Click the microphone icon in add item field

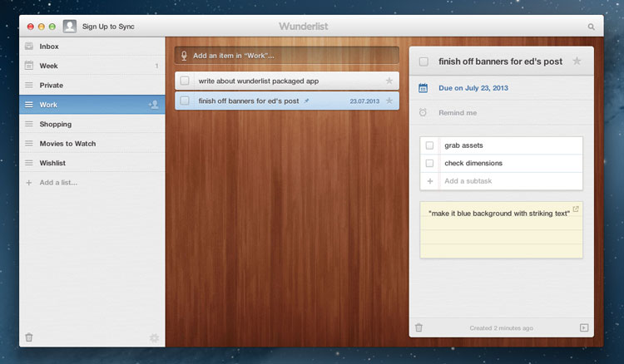(184, 56)
